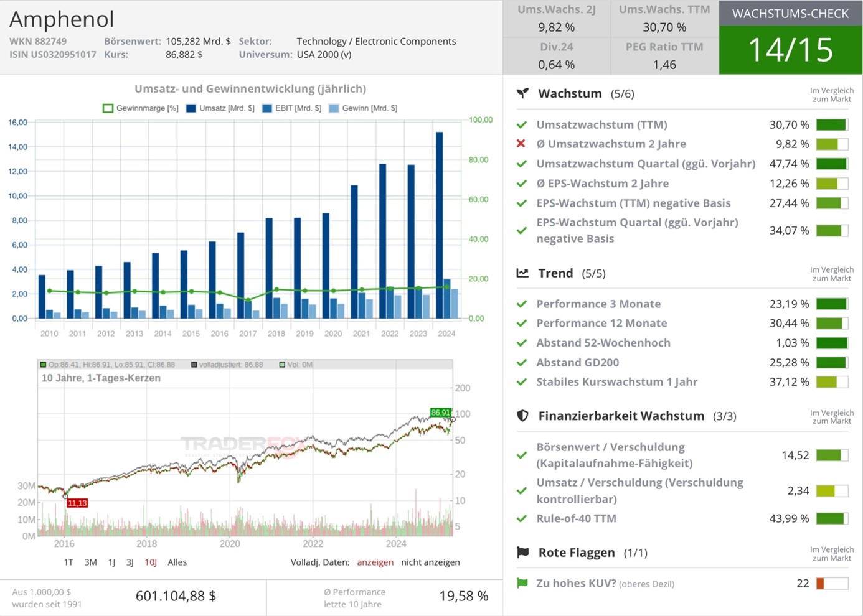
Task: Toggle the Gewinn [Mrd. $] legend entry
Action: coord(363,108)
